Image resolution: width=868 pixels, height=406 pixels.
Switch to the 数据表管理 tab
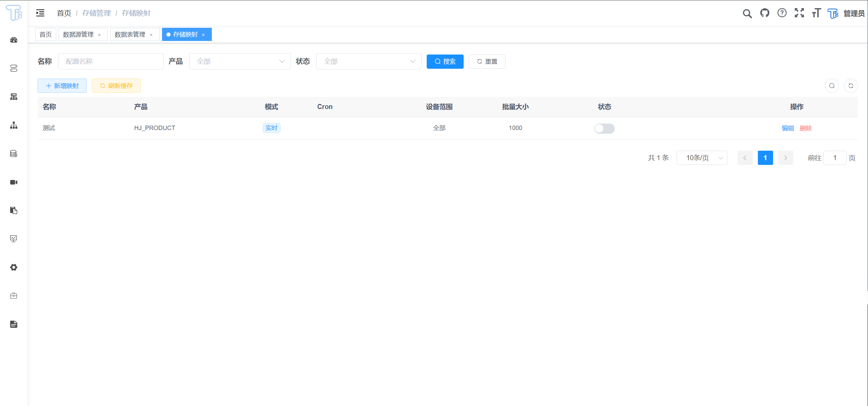point(135,35)
